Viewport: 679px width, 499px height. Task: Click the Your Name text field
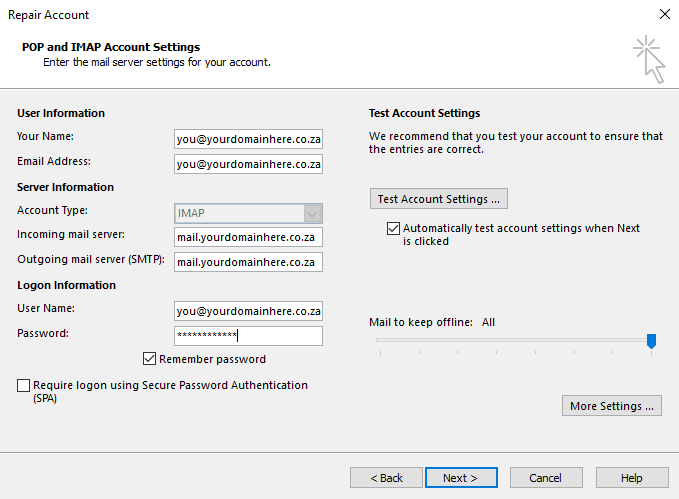pos(248,139)
